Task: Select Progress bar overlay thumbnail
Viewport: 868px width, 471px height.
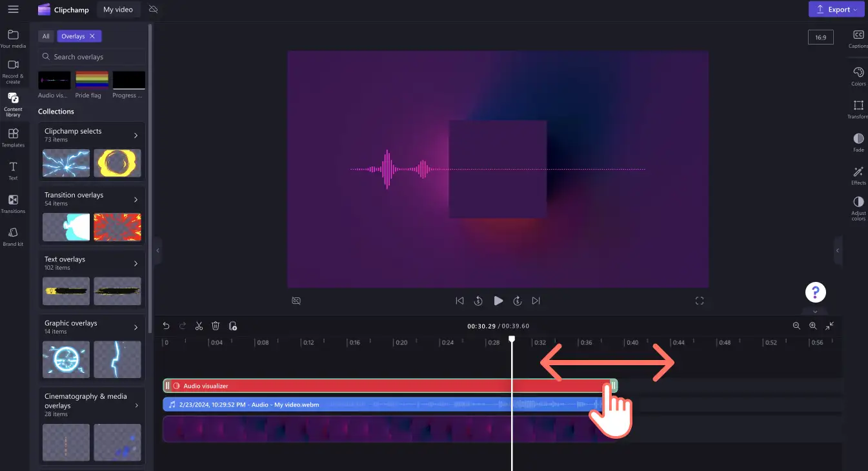Action: click(x=129, y=80)
